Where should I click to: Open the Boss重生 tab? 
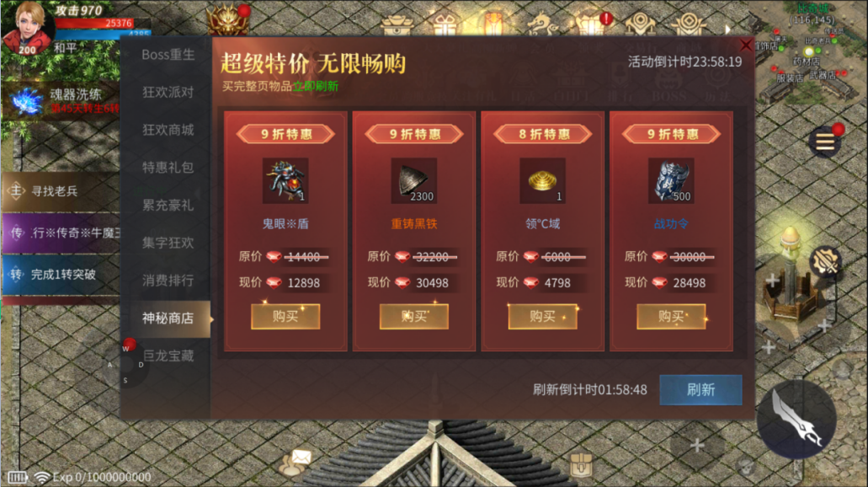[168, 55]
